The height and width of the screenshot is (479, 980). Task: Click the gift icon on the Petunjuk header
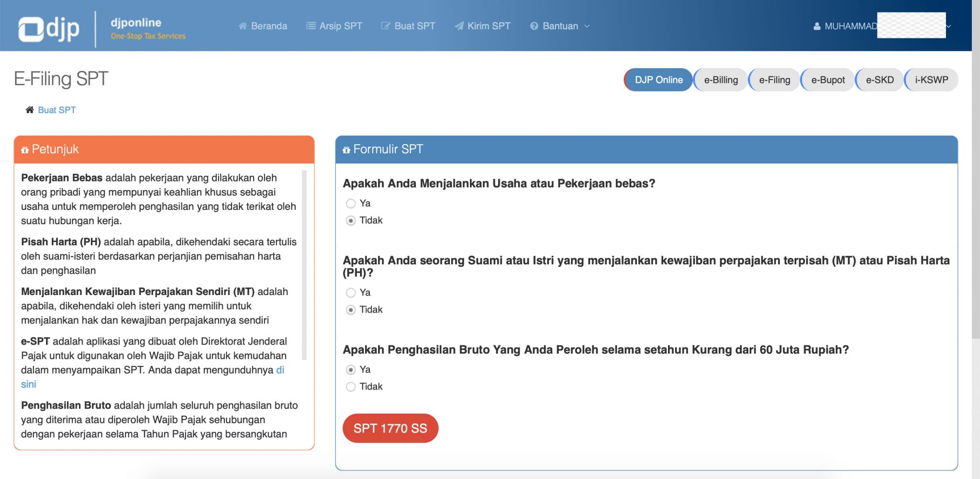click(x=24, y=149)
